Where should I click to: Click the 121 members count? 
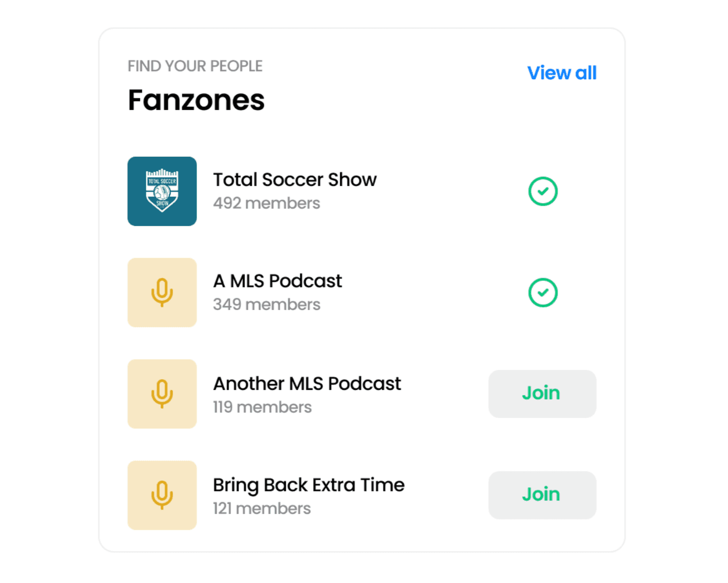click(x=262, y=509)
